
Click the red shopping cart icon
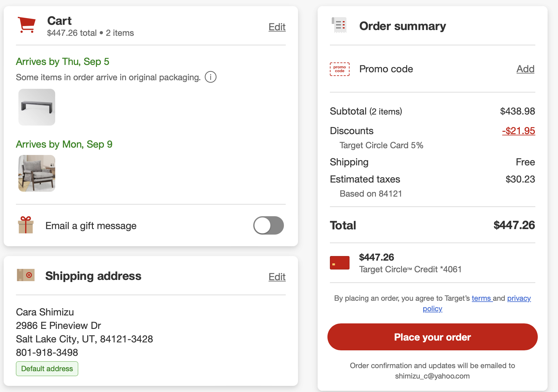27,25
